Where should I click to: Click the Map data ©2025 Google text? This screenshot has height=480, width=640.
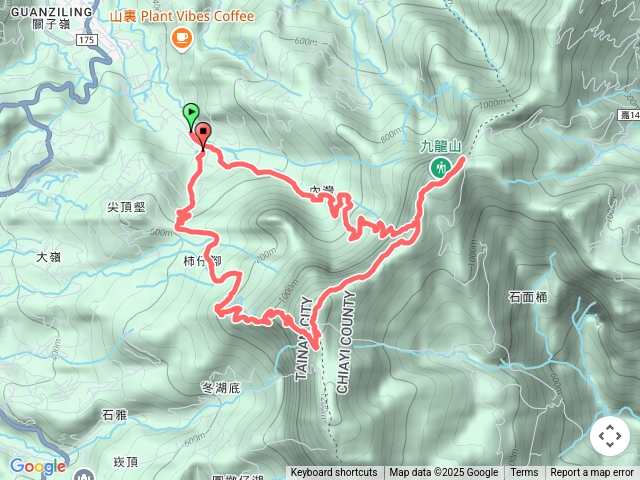[443, 473]
